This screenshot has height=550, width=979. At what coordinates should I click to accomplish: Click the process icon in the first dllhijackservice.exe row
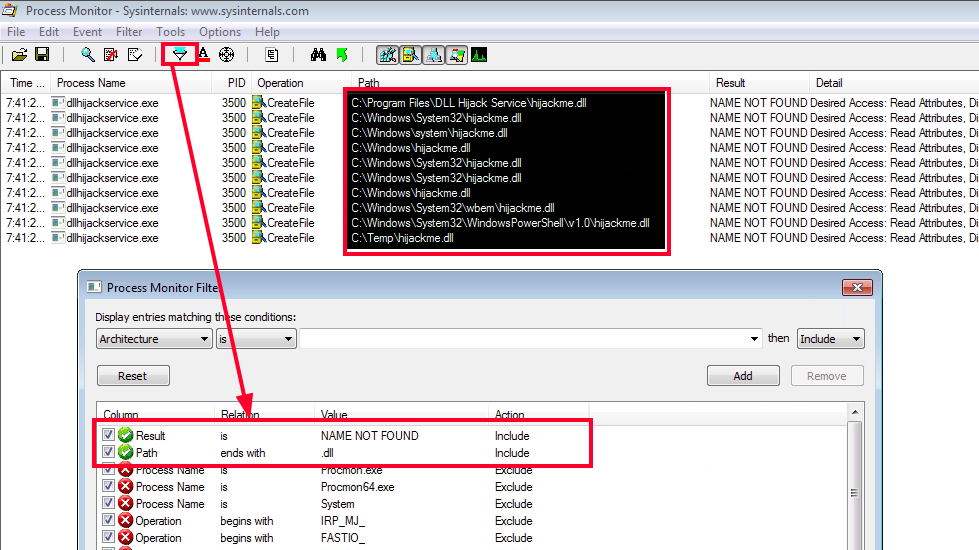click(x=58, y=103)
